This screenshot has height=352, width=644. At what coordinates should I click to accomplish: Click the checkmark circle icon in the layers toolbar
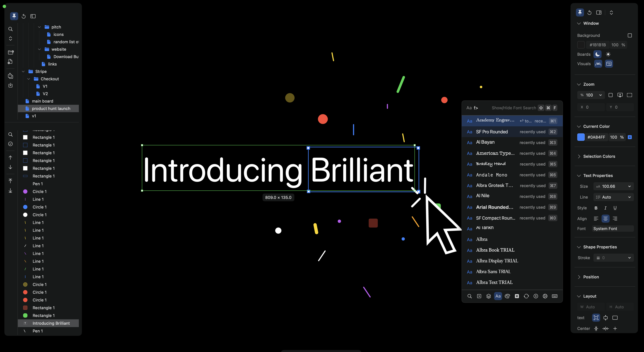pos(10,144)
